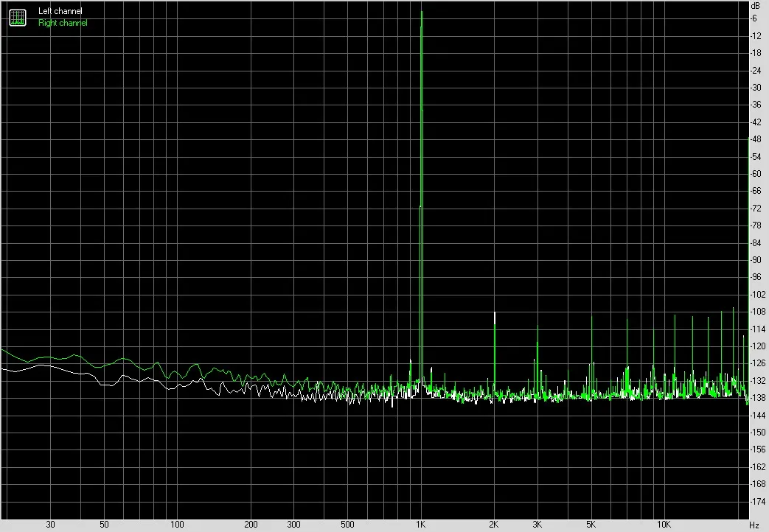769x532 pixels.
Task: Click the "-60" dB scale value
Action: tap(756, 174)
